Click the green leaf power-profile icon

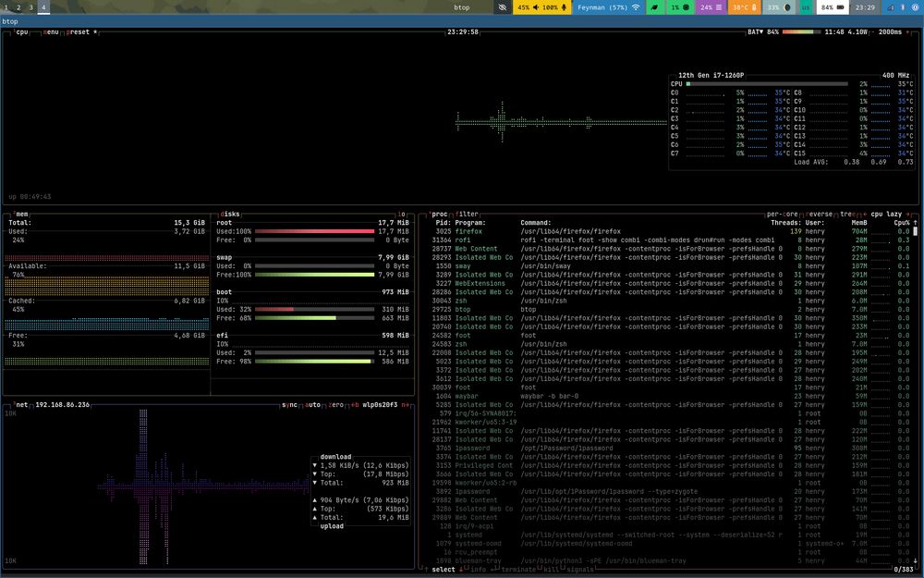(654, 7)
